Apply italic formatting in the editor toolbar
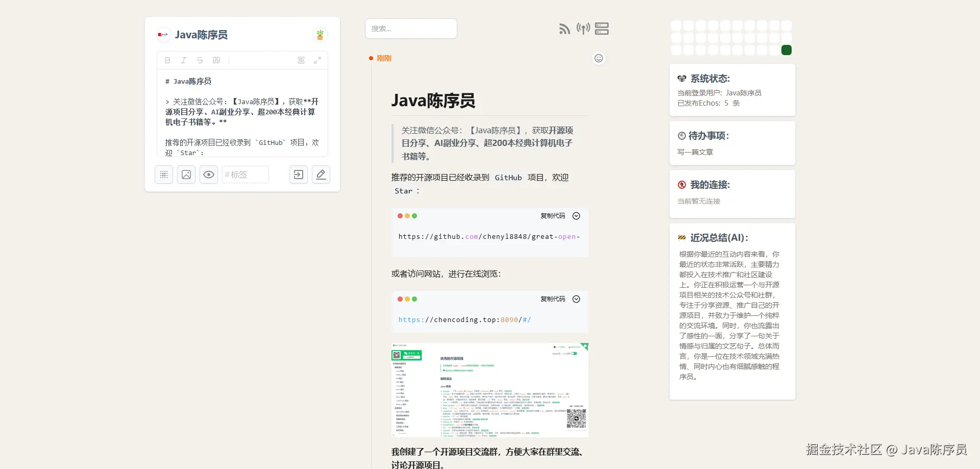The image size is (980, 469). (184, 60)
